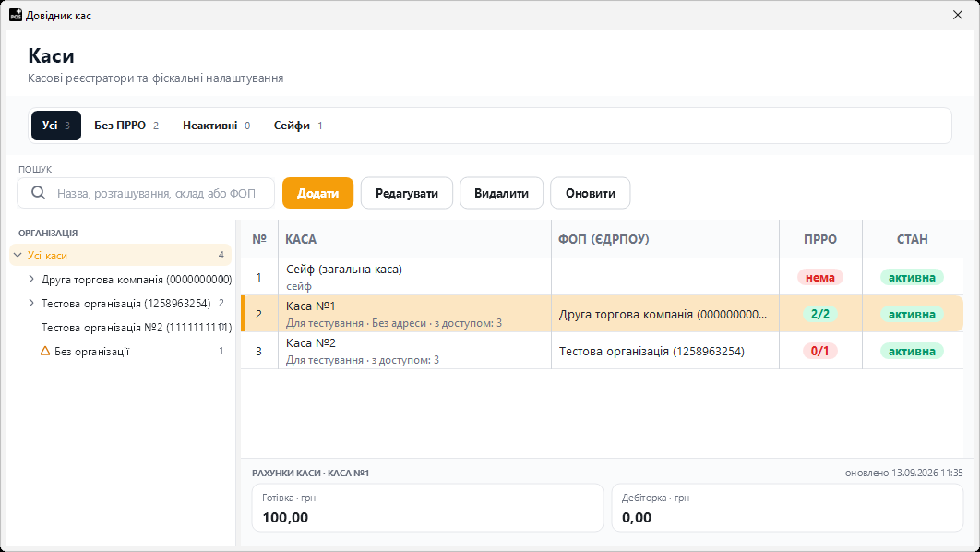The width and height of the screenshot is (980, 552).
Task: Close the Довідник кас window
Action: click(x=958, y=15)
